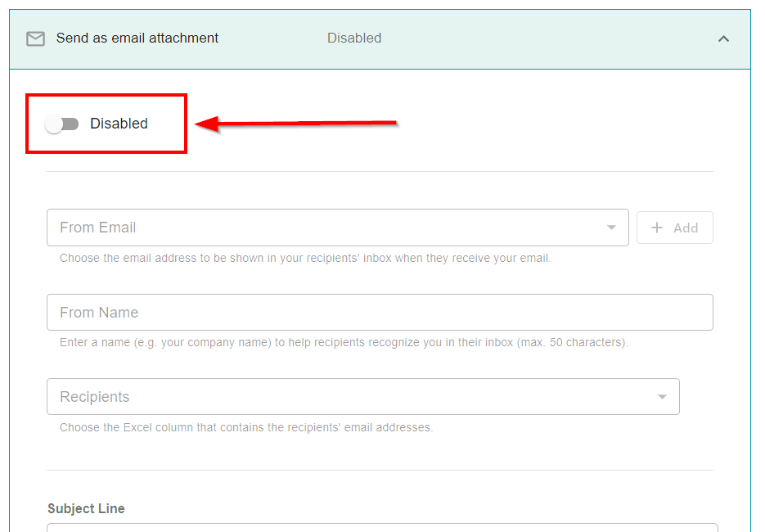Screen dimensions: 765x532
Task: Click the envelope icon in the header
Action: point(35,38)
